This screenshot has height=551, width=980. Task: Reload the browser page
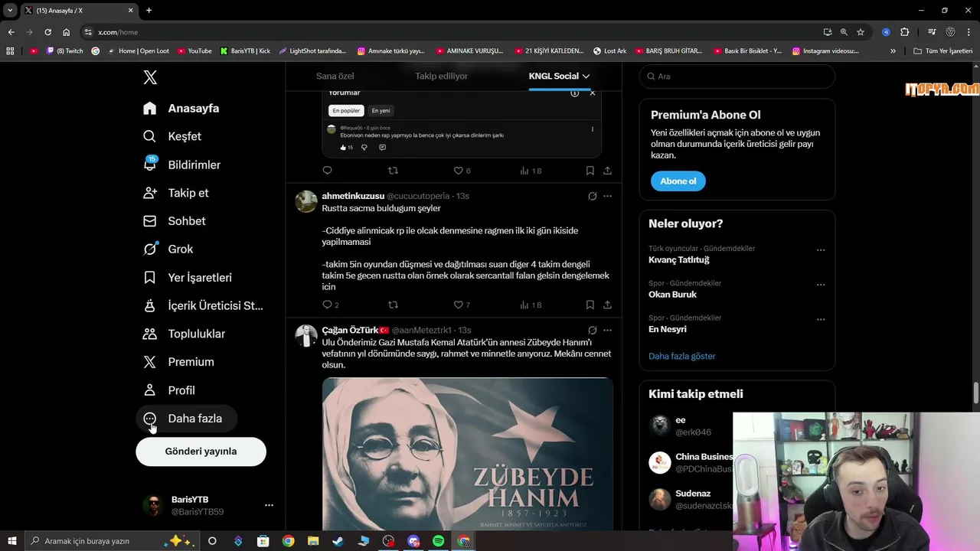pos(47,32)
